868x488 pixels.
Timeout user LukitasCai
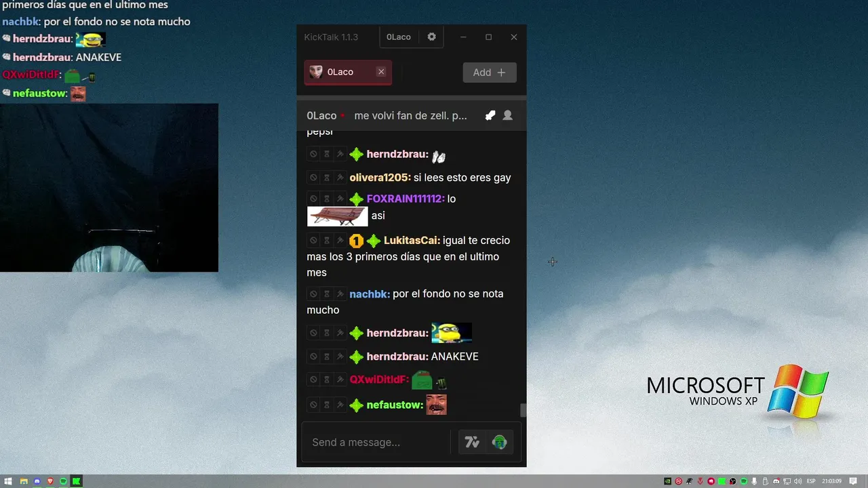pyautogui.click(x=326, y=241)
